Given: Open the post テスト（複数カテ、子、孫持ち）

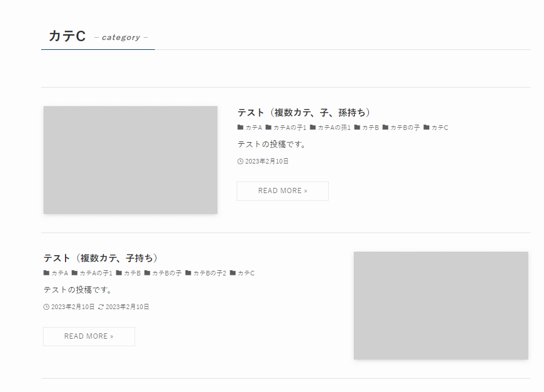Looking at the screenshot, I should pyautogui.click(x=304, y=112).
